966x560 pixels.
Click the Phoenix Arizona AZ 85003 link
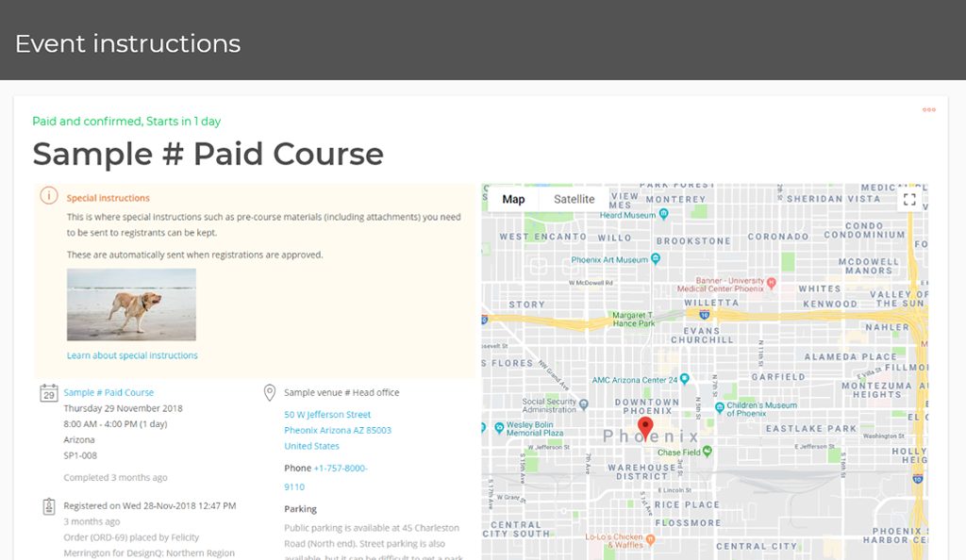tap(338, 430)
